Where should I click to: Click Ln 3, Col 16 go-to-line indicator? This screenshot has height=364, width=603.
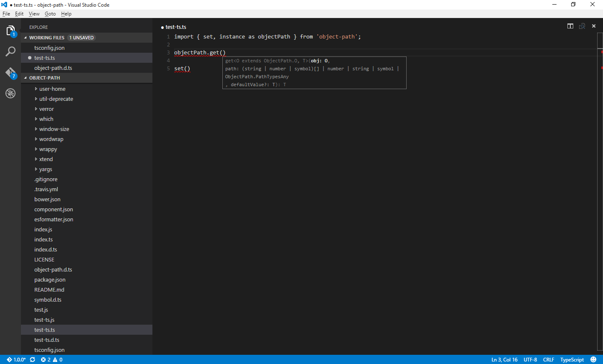tap(504, 359)
